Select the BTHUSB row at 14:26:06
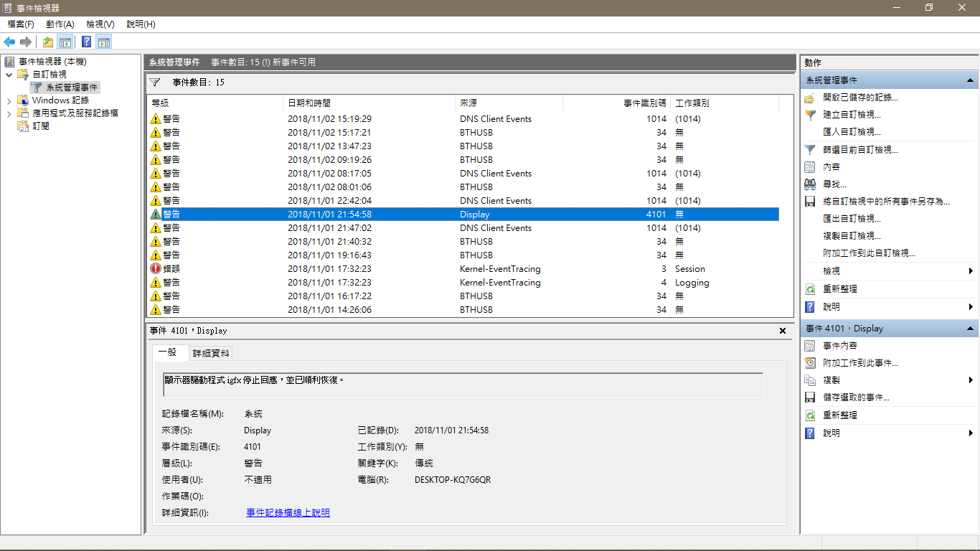The image size is (980, 551). [463, 310]
